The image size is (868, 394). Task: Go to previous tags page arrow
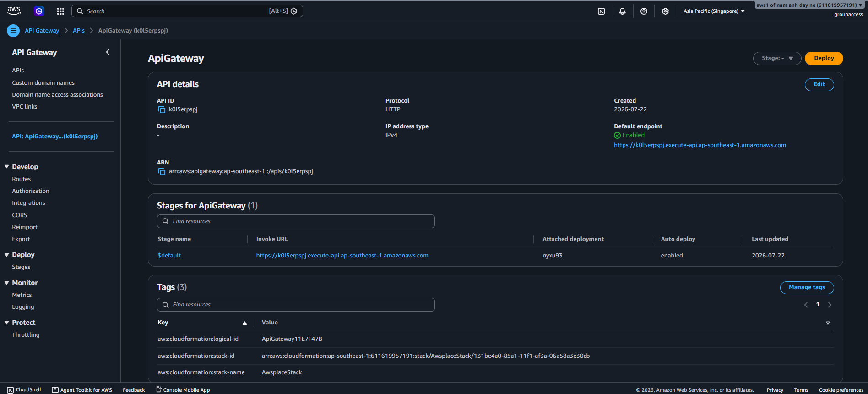806,305
